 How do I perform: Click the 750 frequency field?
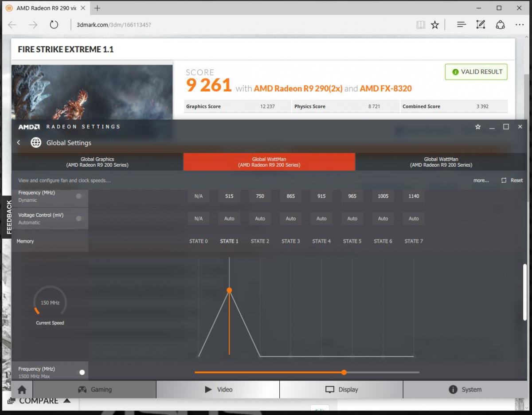point(260,196)
